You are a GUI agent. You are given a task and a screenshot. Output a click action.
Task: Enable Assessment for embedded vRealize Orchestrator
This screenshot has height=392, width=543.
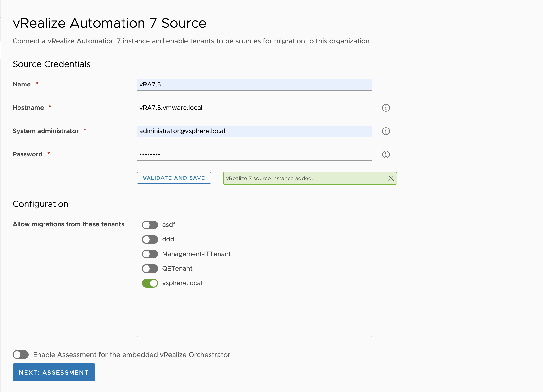(x=21, y=355)
